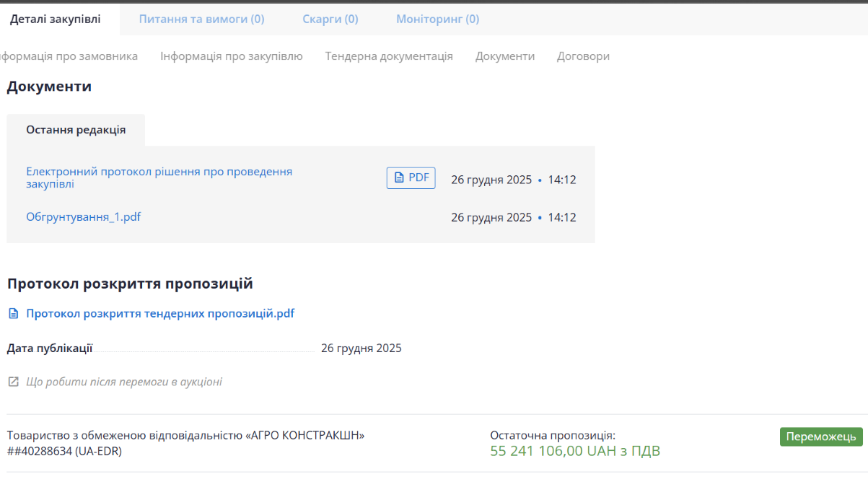This screenshot has width=868, height=487.
Task: Click the green Переможець badge
Action: (820, 436)
